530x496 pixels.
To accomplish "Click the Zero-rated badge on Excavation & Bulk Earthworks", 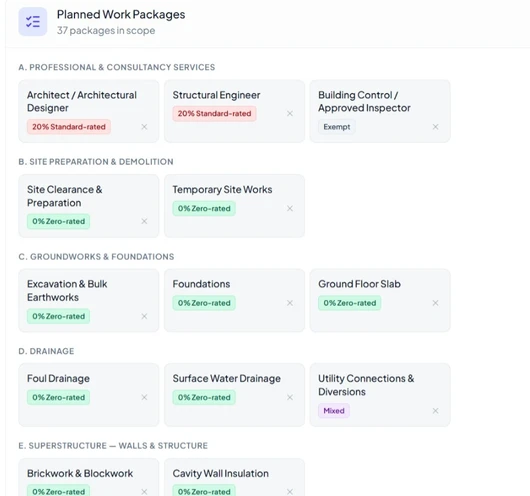I will tap(58, 316).
